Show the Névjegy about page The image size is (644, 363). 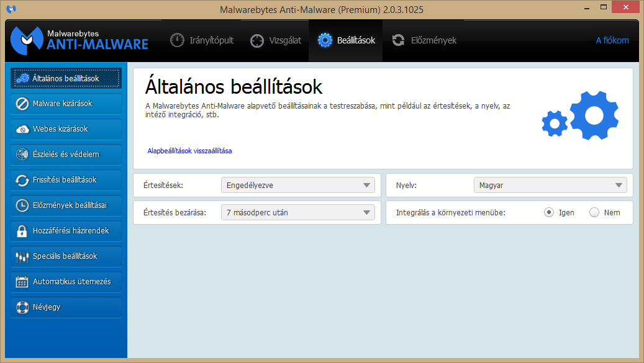pos(66,307)
